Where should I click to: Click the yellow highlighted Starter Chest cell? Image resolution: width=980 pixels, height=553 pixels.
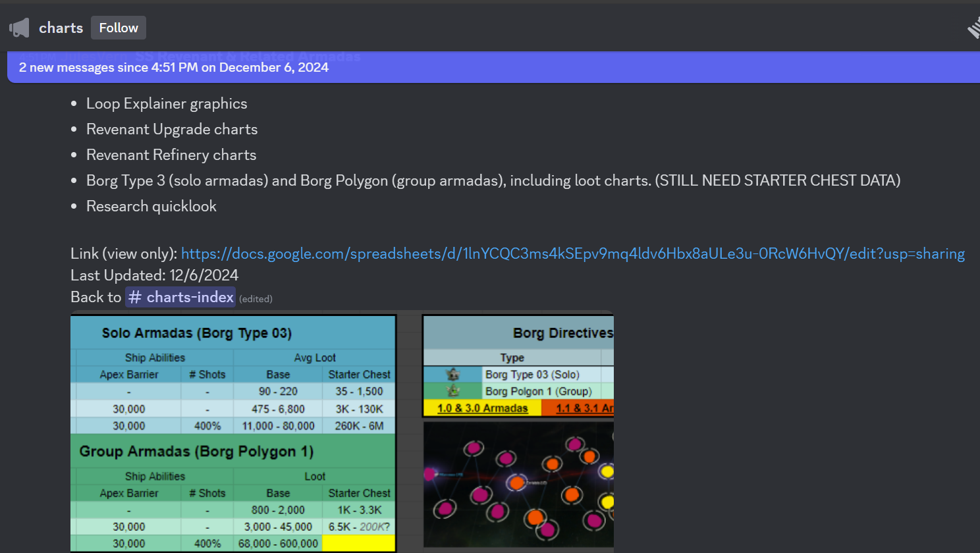point(358,543)
